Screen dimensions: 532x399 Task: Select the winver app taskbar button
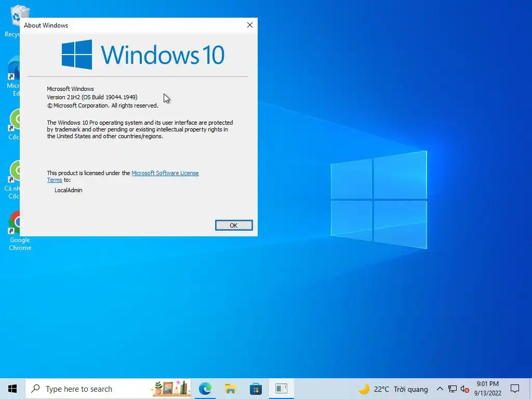(x=281, y=389)
